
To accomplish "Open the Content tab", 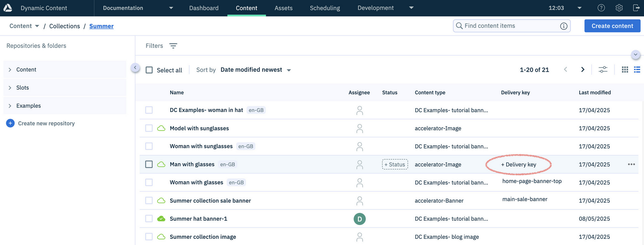I will 247,8.
